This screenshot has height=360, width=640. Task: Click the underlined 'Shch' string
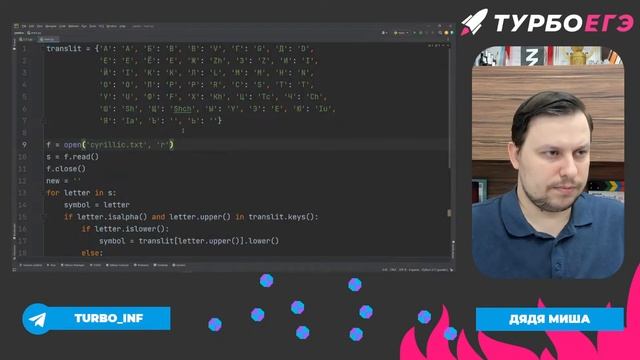coord(182,109)
